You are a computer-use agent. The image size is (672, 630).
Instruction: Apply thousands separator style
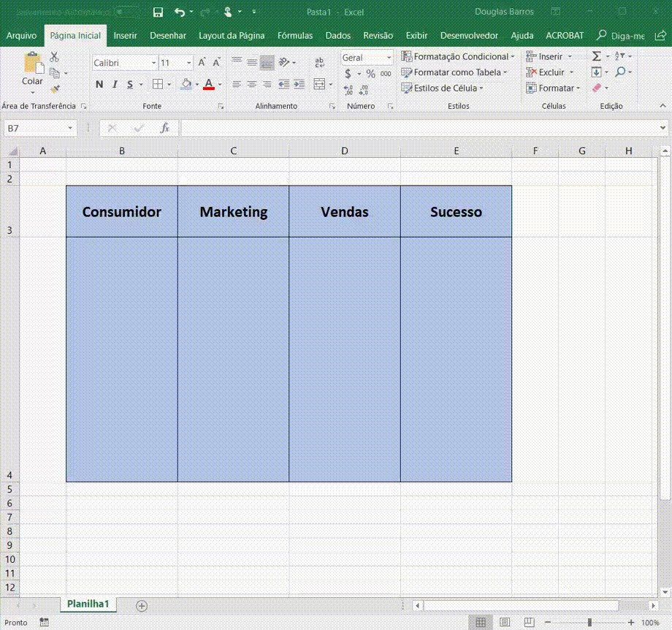click(386, 74)
